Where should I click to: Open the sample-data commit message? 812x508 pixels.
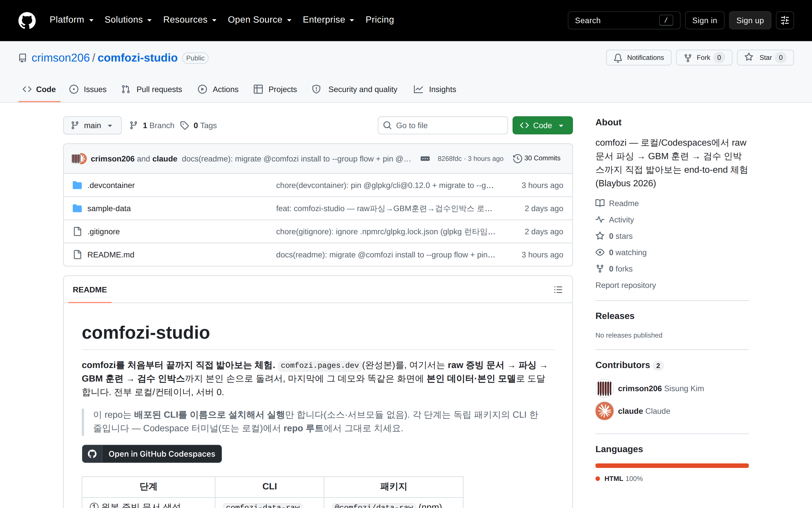coord(384,208)
